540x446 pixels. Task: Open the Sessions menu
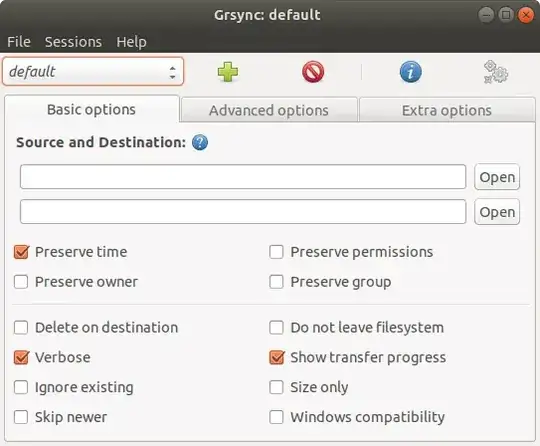pos(73,42)
